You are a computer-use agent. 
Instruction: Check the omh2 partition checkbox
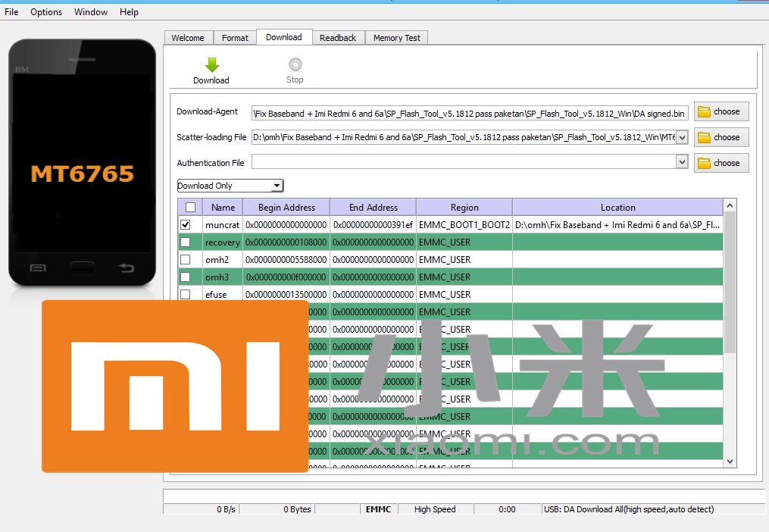pos(186,260)
